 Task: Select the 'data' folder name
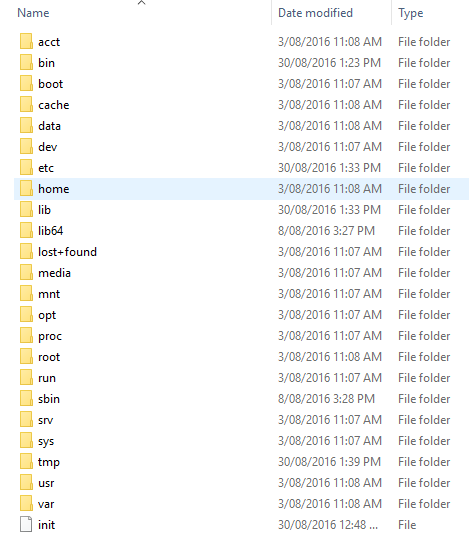tap(49, 126)
